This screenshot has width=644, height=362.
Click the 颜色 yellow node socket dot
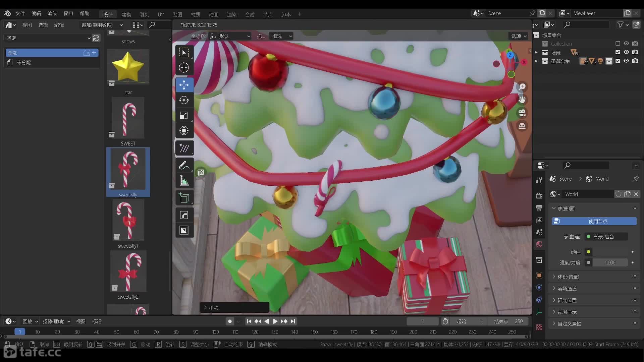point(588,252)
